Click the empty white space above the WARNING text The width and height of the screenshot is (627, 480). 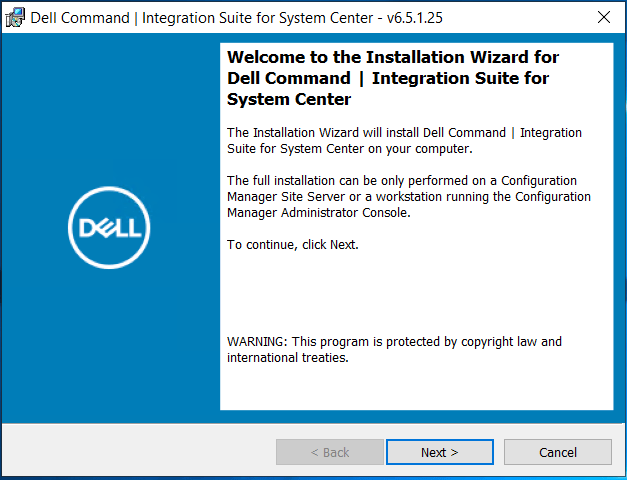tap(415, 290)
